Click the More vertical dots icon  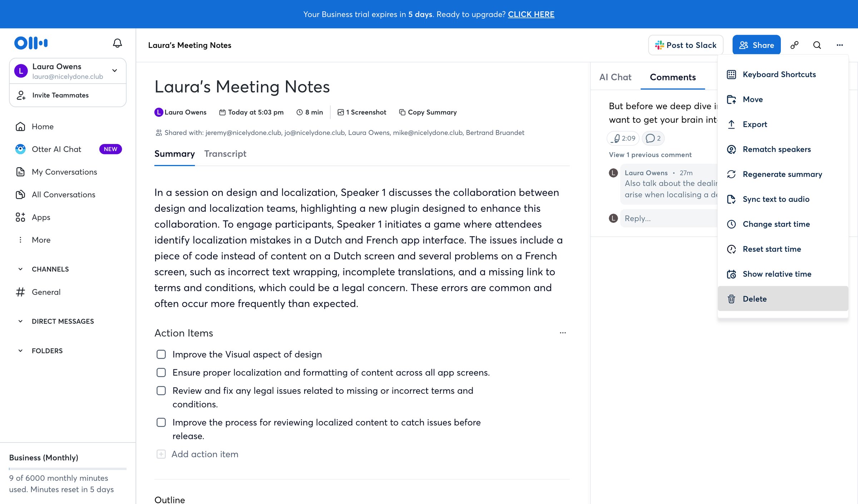(x=20, y=240)
